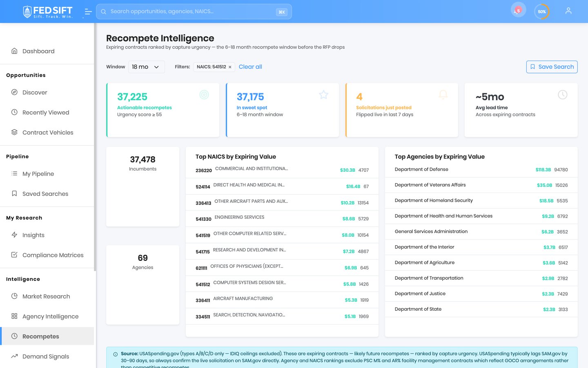Click the Market Research pie icon
Screen dimensions: 588x368
coord(14,296)
